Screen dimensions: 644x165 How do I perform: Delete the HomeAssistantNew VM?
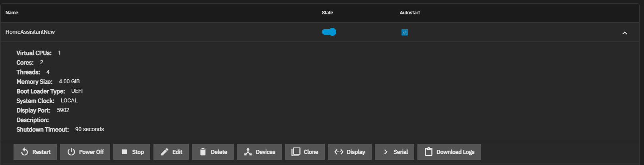213,152
